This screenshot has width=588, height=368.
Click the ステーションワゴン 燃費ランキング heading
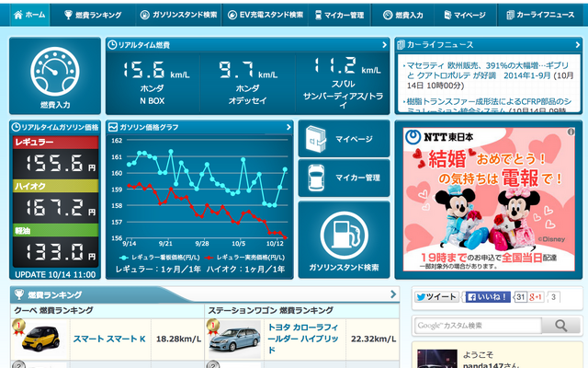click(270, 311)
